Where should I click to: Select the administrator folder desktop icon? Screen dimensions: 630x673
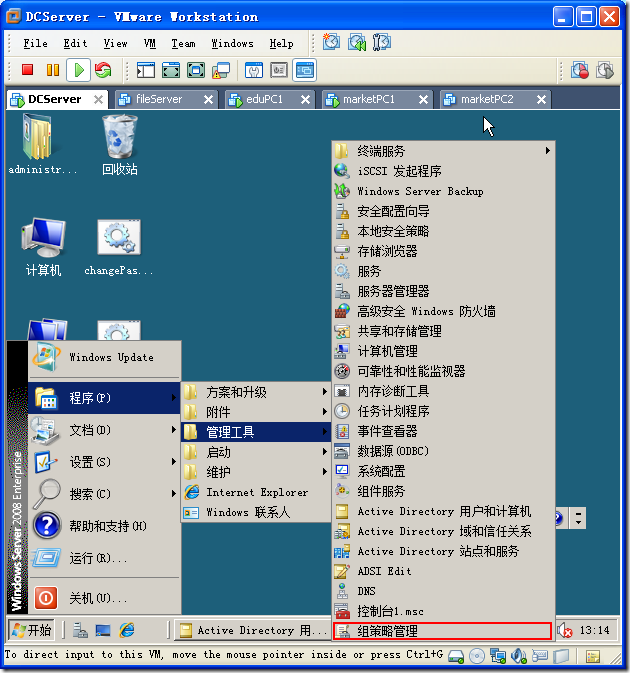(x=43, y=144)
